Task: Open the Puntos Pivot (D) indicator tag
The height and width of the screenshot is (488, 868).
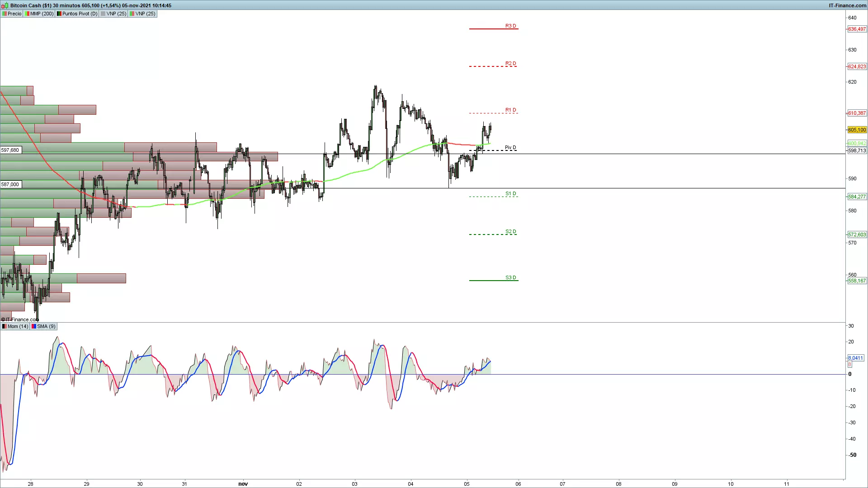Action: [77, 14]
